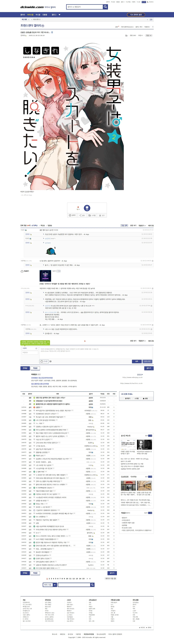This screenshot has width=174, height=644.
Task: Open 페이지 이동 page jump control
Action: click(x=110, y=579)
